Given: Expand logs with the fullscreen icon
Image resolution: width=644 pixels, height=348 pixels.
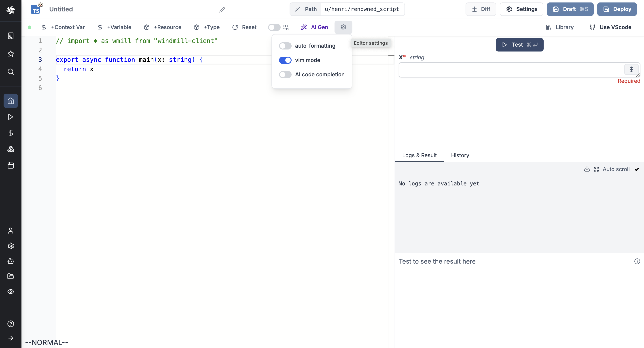Looking at the screenshot, I should pos(596,169).
